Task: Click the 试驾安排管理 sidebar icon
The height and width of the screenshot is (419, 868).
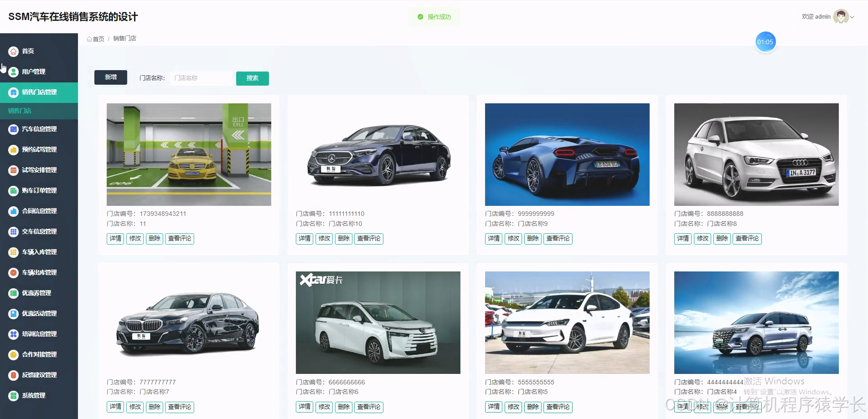Action: click(x=14, y=170)
